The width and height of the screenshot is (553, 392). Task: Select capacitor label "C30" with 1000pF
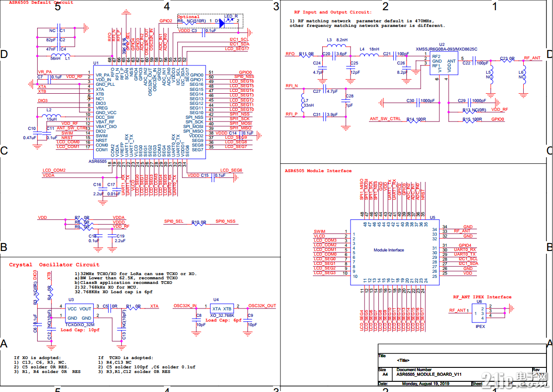coord(410,101)
